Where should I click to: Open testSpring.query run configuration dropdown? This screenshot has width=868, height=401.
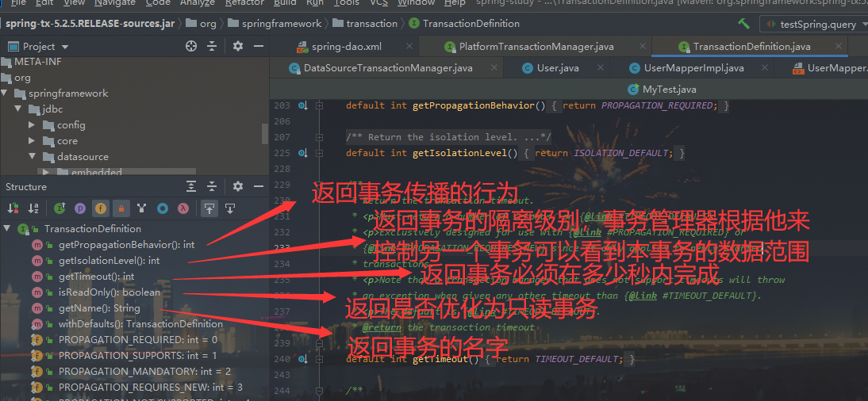point(815,25)
